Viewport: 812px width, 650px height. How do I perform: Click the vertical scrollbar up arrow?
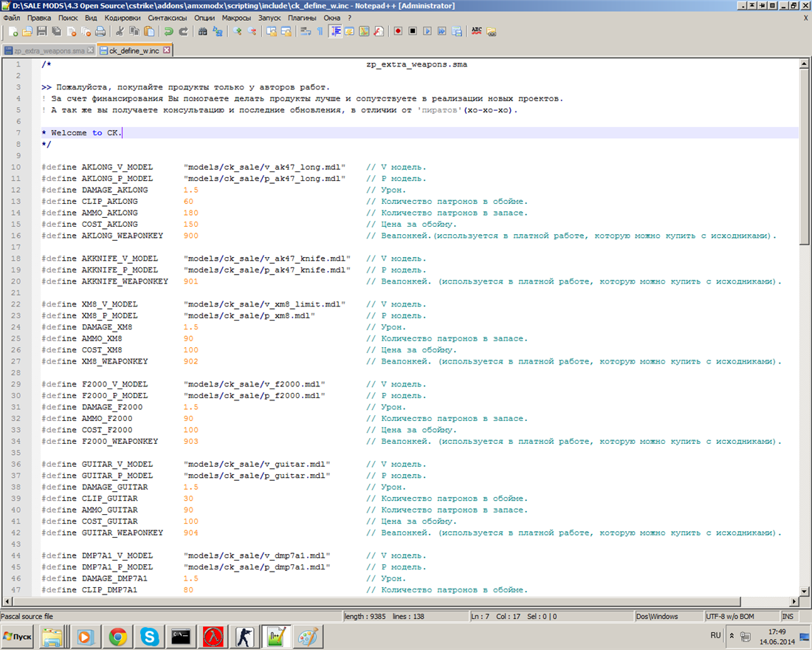[x=804, y=64]
